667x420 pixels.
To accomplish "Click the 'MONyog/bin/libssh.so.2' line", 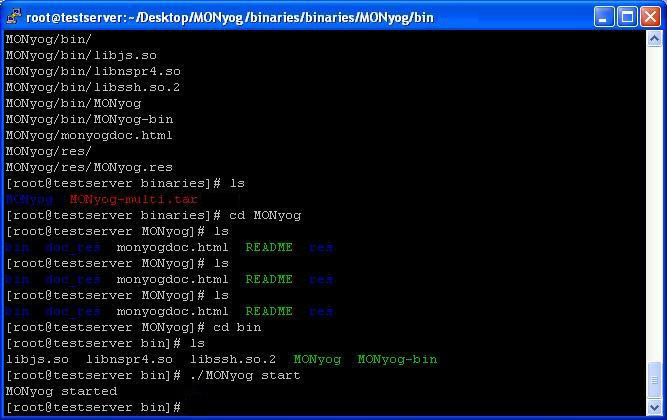I will [x=93, y=87].
